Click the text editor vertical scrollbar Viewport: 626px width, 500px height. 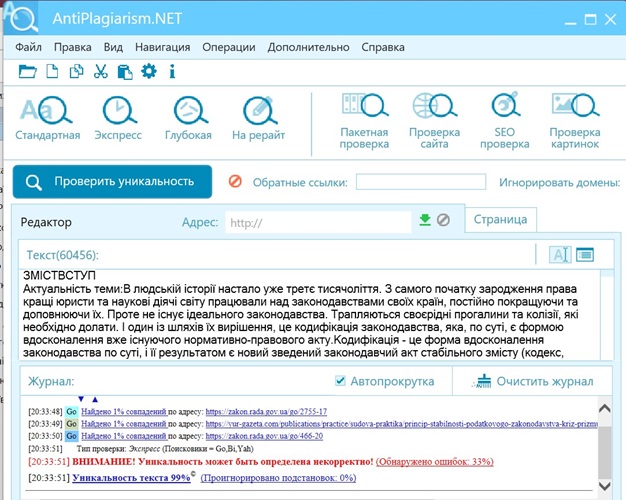(607, 315)
